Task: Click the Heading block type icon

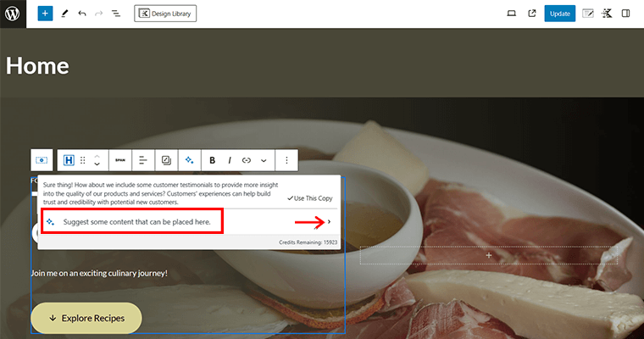Action: point(69,160)
